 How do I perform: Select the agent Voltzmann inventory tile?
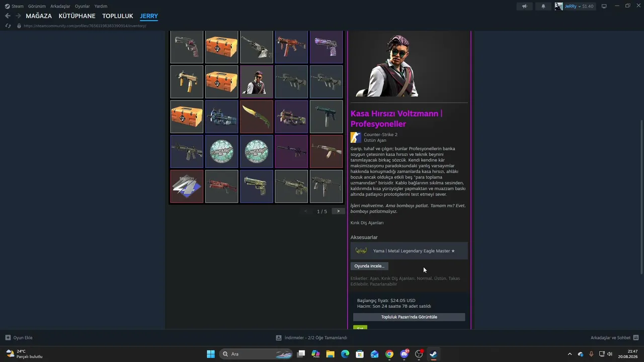[257, 81]
